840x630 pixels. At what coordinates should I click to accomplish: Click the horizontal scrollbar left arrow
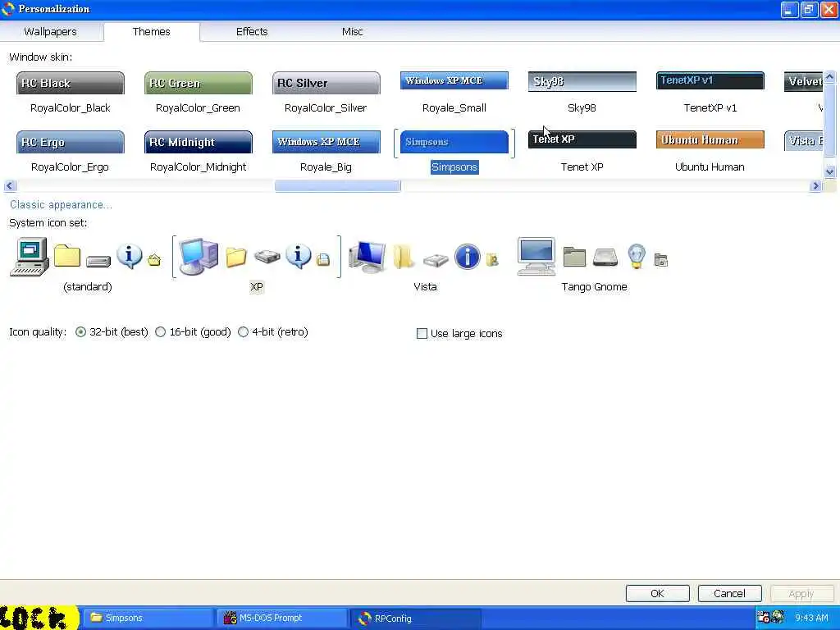coord(10,186)
